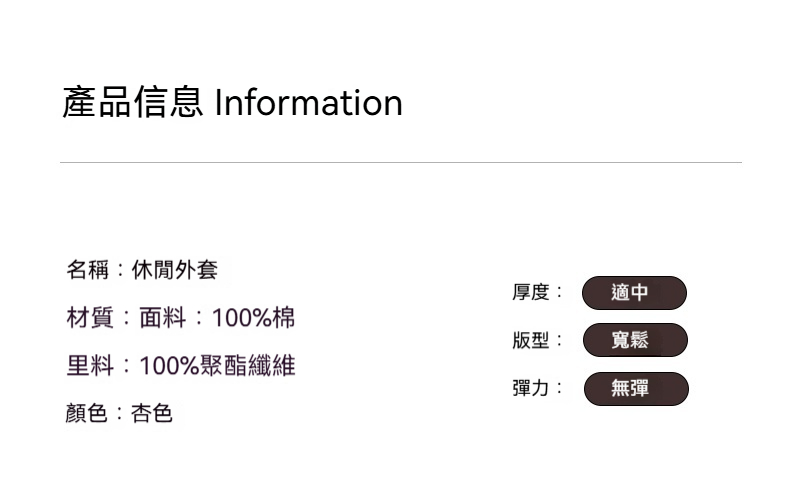
Task: Select the 聚酯纖維 text
Action: point(248,366)
